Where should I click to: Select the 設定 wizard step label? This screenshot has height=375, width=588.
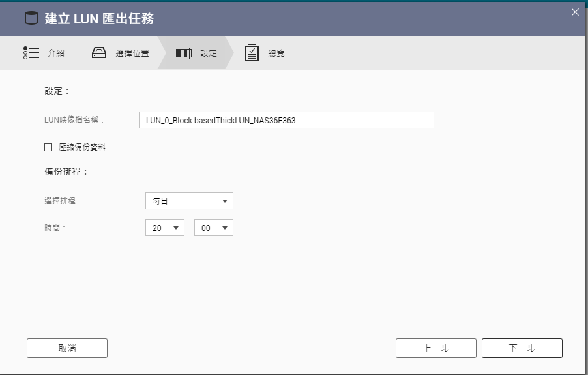[x=209, y=53]
